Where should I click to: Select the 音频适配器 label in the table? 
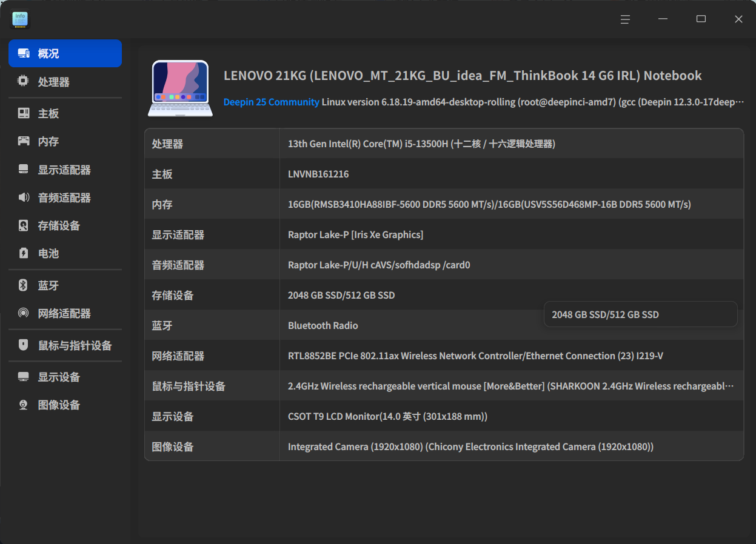178,265
